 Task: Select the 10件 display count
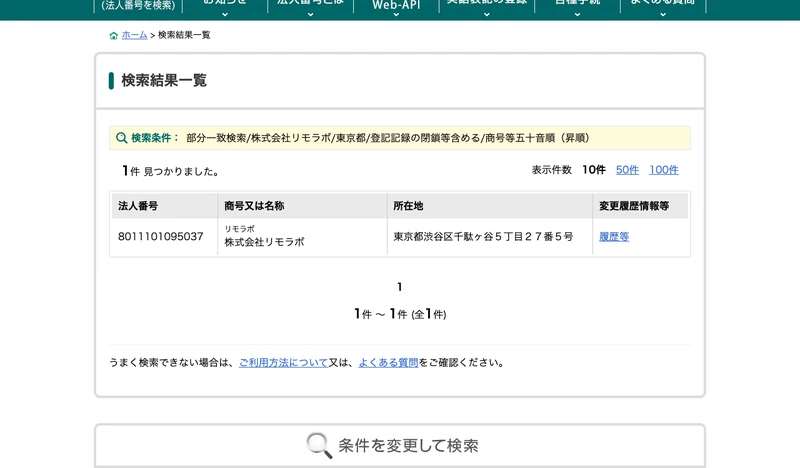tap(594, 170)
